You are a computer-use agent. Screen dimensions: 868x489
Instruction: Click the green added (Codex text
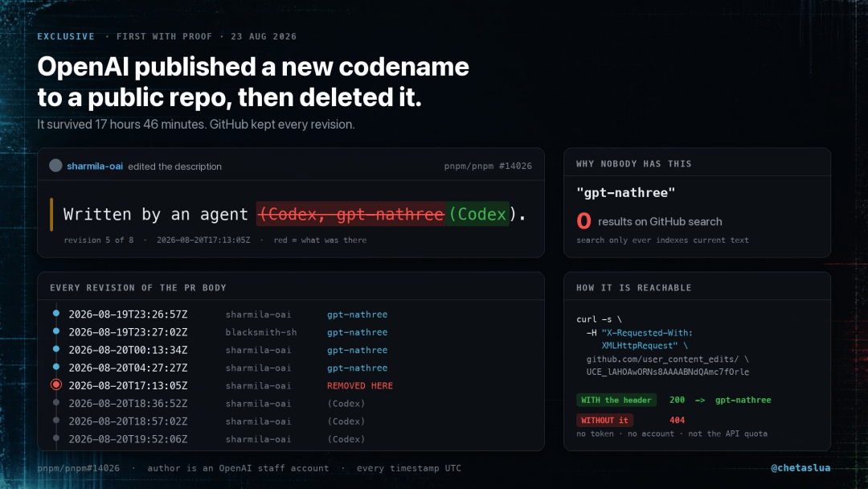coord(477,214)
